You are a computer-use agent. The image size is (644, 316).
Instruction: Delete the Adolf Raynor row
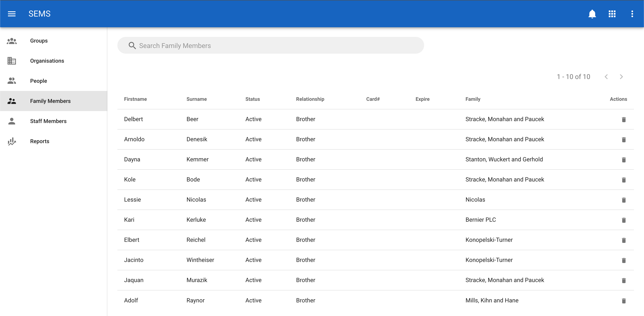623,300
